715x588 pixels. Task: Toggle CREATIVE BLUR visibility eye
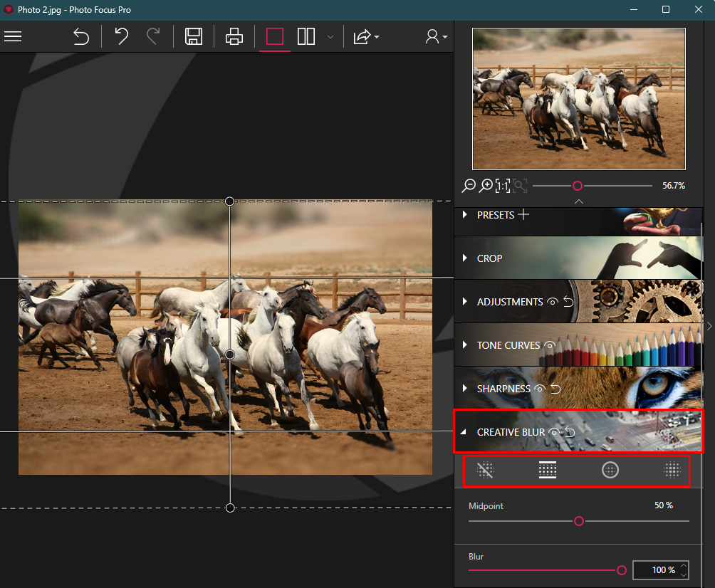coord(554,432)
